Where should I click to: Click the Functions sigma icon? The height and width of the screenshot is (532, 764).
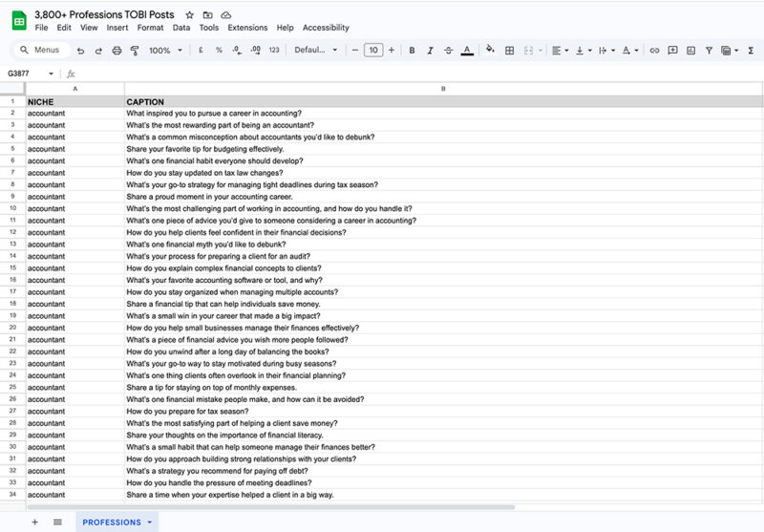[750, 51]
